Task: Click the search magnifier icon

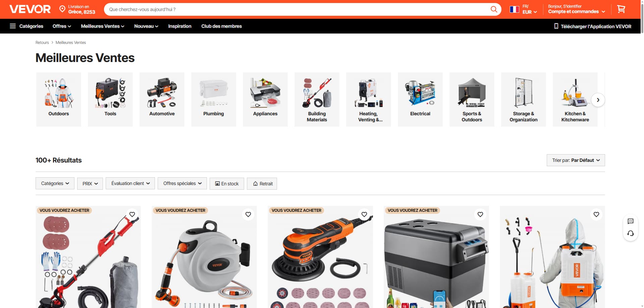Action: (x=494, y=9)
